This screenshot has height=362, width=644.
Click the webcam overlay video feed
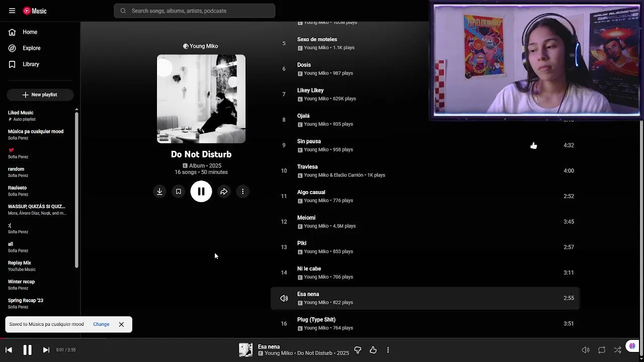click(x=537, y=61)
